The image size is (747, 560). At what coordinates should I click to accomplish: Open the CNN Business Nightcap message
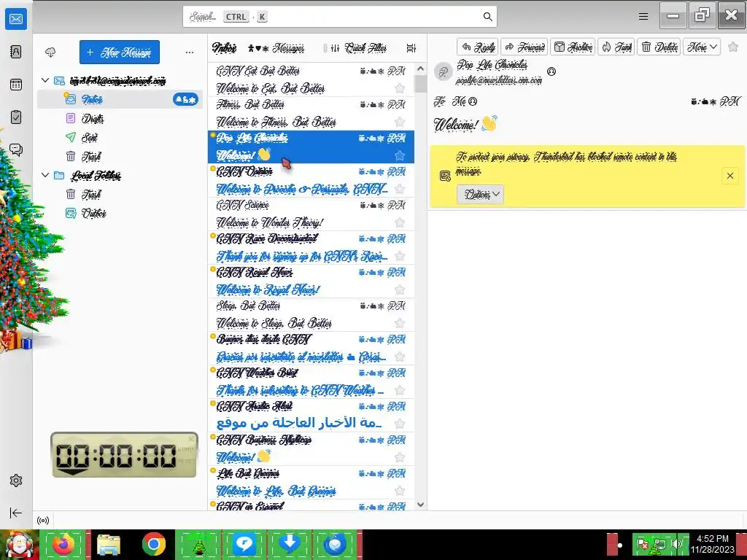(x=311, y=449)
